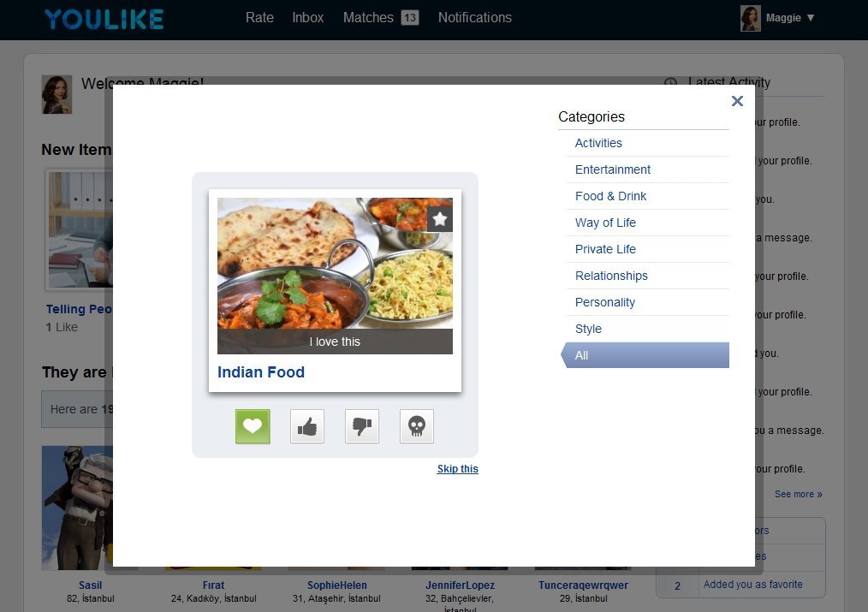Viewport: 868px width, 612px height.
Task: Click the Indian Food title
Action: [x=261, y=372]
